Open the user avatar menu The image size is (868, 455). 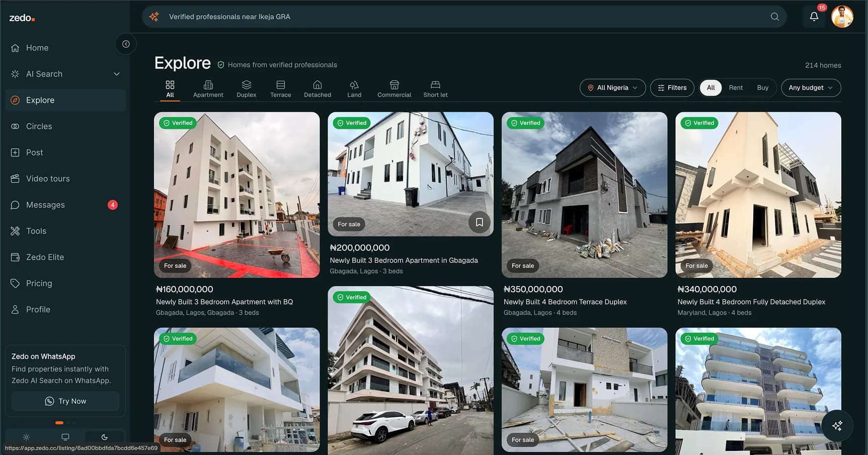coord(842,17)
